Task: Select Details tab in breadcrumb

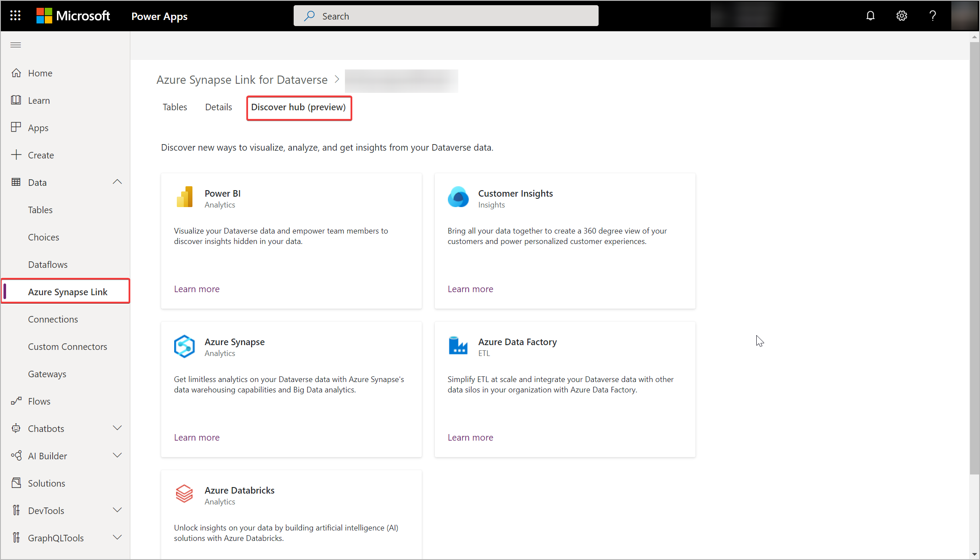Action: point(218,107)
